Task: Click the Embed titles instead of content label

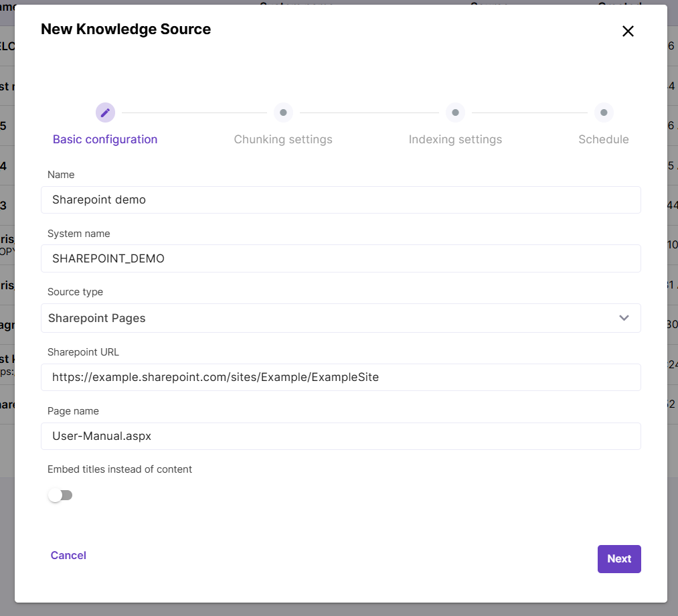Action: click(120, 469)
